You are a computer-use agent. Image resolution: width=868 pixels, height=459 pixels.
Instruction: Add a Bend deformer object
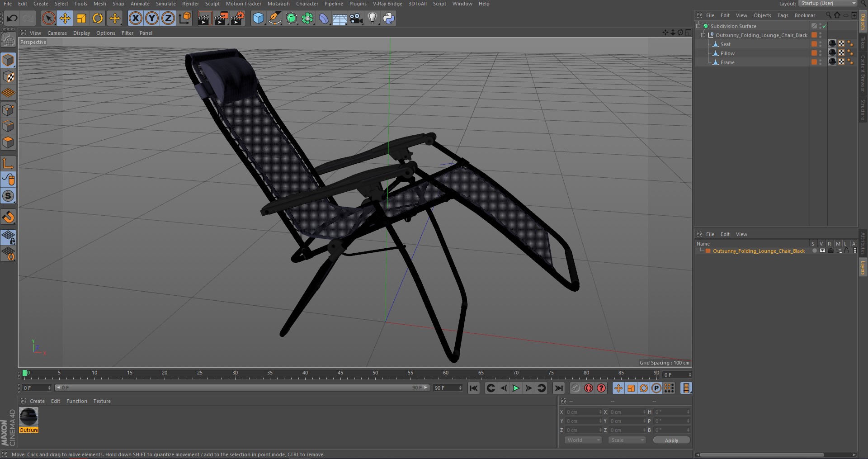pyautogui.click(x=324, y=19)
